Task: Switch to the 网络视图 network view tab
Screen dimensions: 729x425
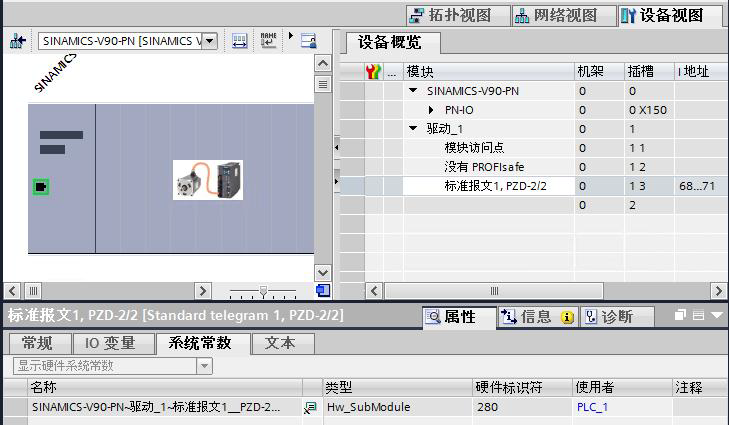Action: point(563,15)
